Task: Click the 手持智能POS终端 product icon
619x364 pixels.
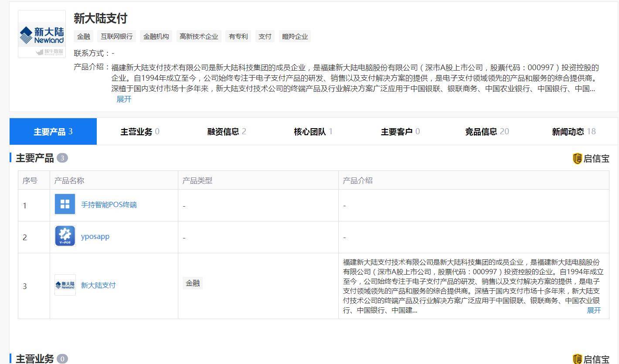Action: coord(65,204)
